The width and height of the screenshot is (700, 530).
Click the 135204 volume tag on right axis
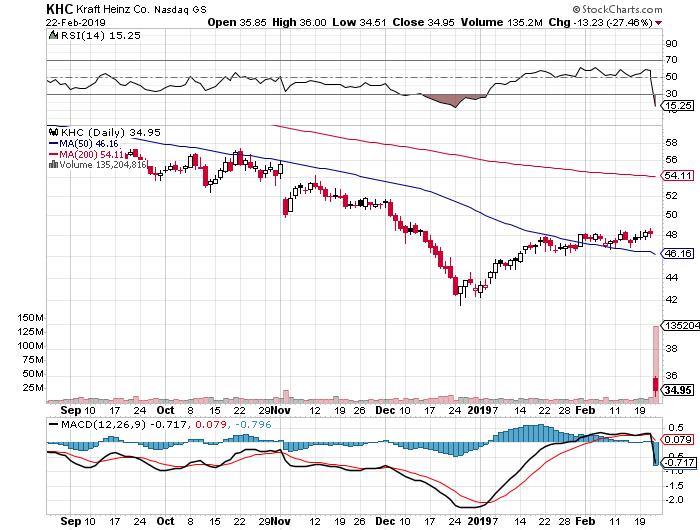tap(680, 326)
